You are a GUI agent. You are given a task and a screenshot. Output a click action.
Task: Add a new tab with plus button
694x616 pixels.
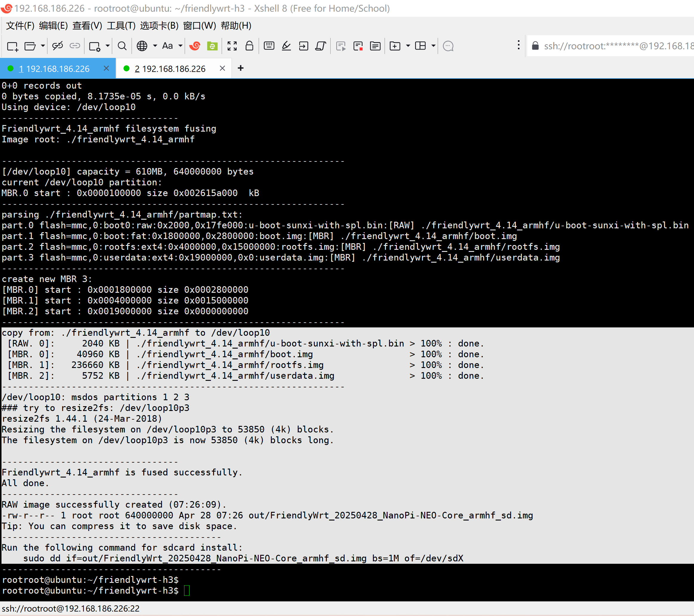[241, 68]
